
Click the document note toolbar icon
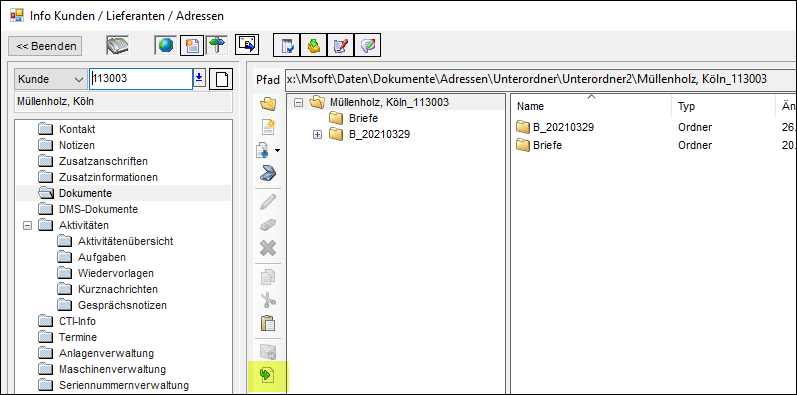(x=193, y=46)
